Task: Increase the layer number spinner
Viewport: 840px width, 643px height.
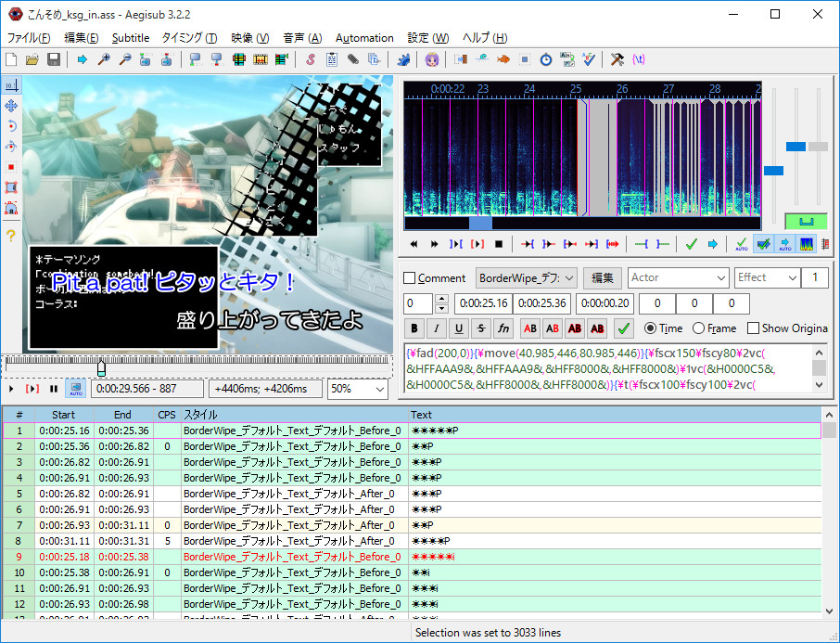Action: point(441,299)
